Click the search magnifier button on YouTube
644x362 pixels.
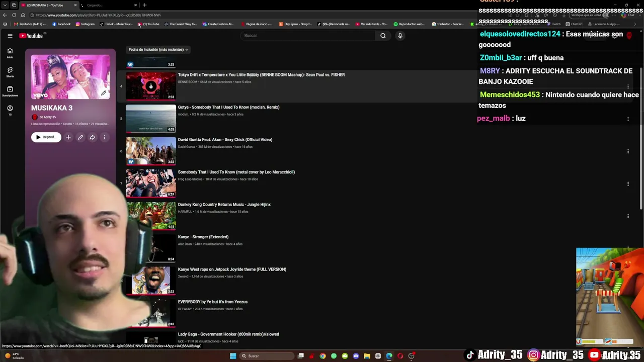pos(383,36)
